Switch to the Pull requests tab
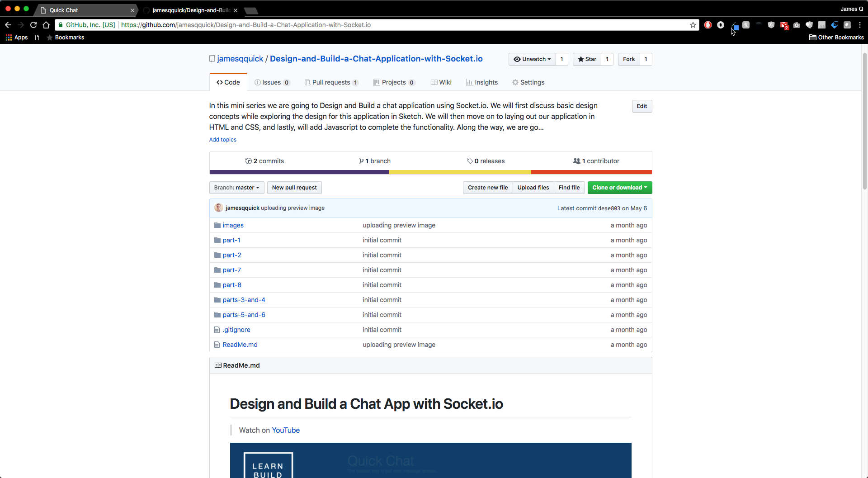The height and width of the screenshot is (478, 868). 332,82
